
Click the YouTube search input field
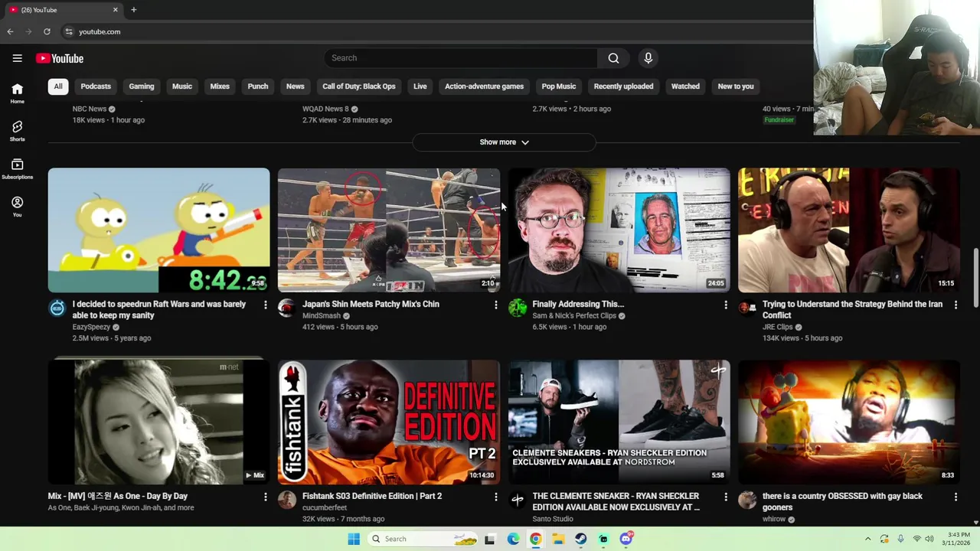point(460,58)
